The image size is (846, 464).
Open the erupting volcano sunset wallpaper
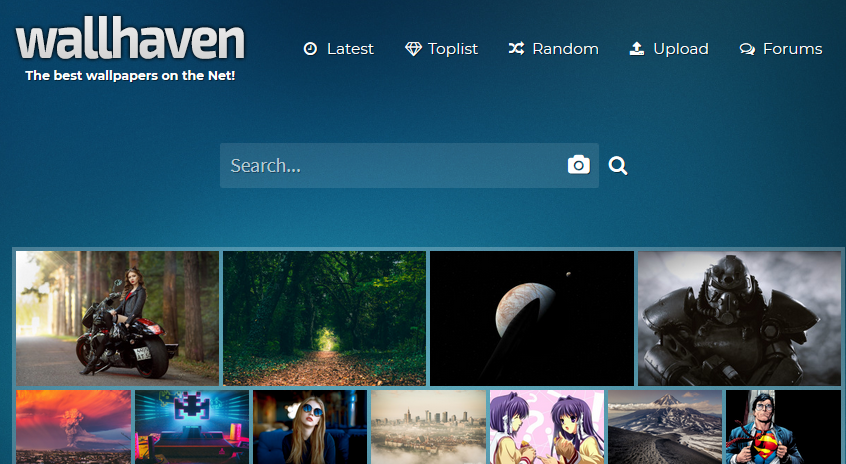click(73, 427)
